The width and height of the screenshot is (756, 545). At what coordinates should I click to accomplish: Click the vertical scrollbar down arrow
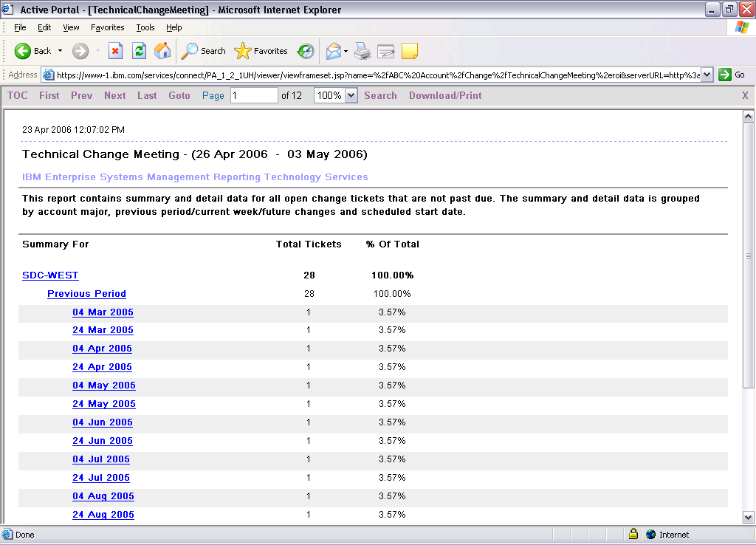coord(748,518)
